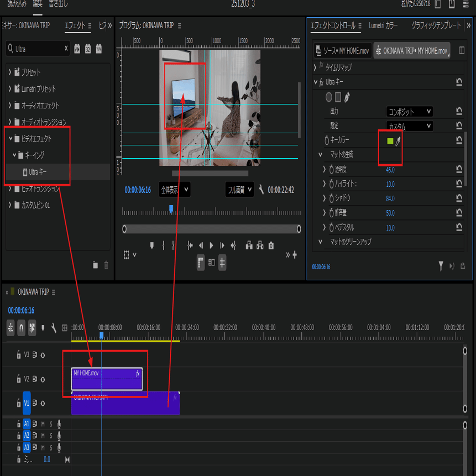
Task: Reset the Ultra キー effect
Action: 458,82
